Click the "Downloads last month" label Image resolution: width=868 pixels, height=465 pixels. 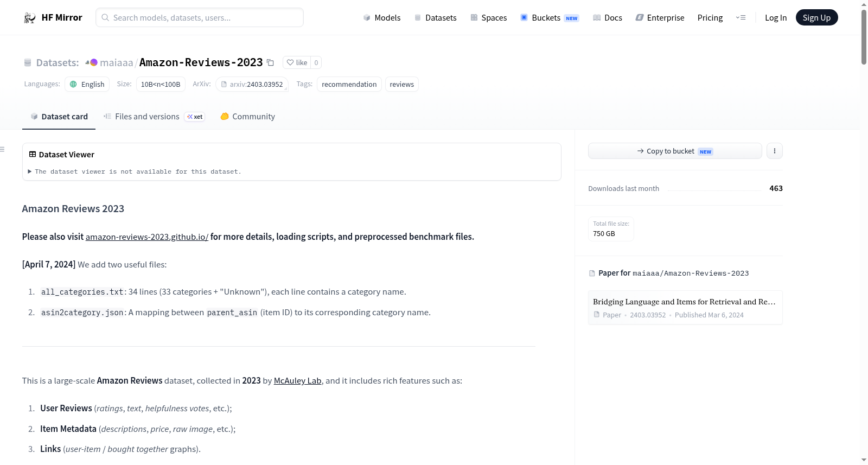pyautogui.click(x=624, y=189)
